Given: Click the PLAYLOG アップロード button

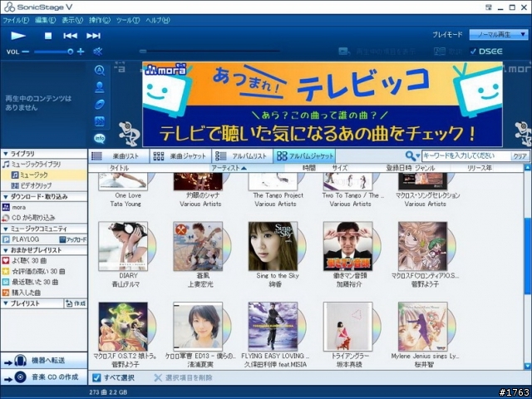Looking at the screenshot, I should point(73,239).
